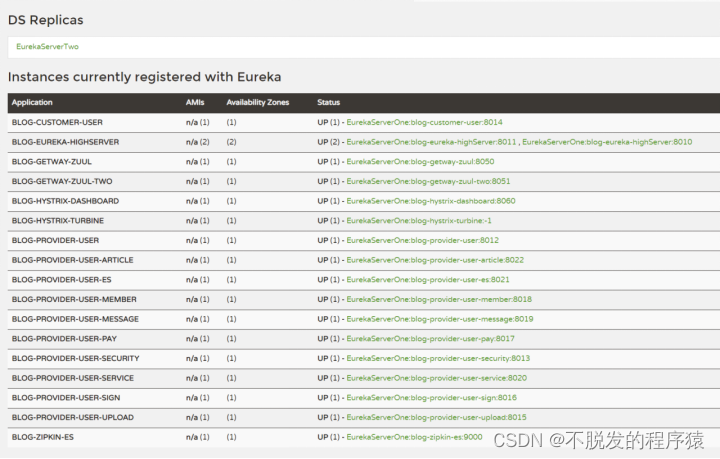Click the Application column header
This screenshot has width=720, height=459.
[32, 102]
